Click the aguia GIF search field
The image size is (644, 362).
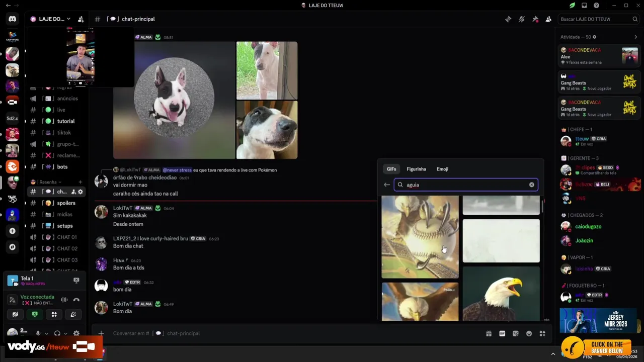(x=465, y=185)
